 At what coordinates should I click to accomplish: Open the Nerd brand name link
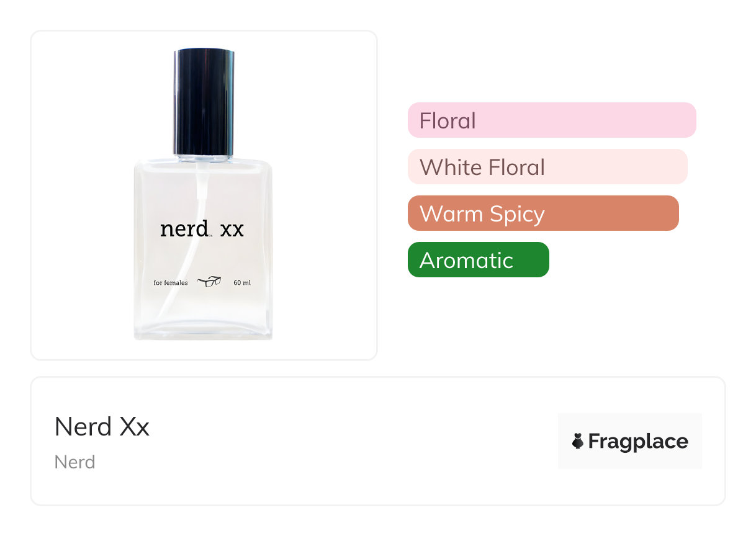[x=74, y=462]
